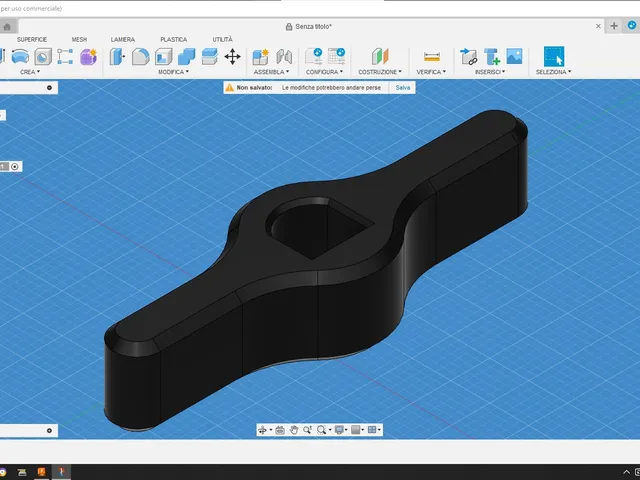This screenshot has width=640, height=480.
Task: Expand the COSTRUZIONE dropdown
Action: 380,72
